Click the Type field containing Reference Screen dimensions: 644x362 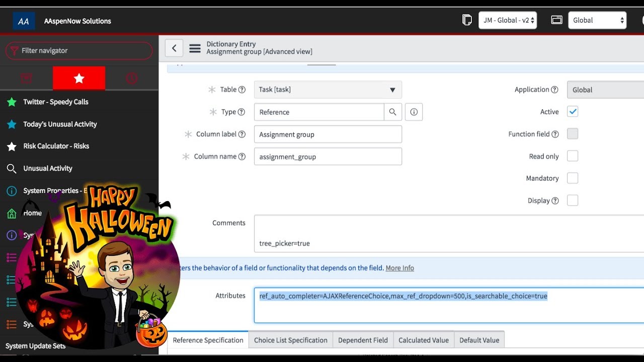(x=319, y=112)
